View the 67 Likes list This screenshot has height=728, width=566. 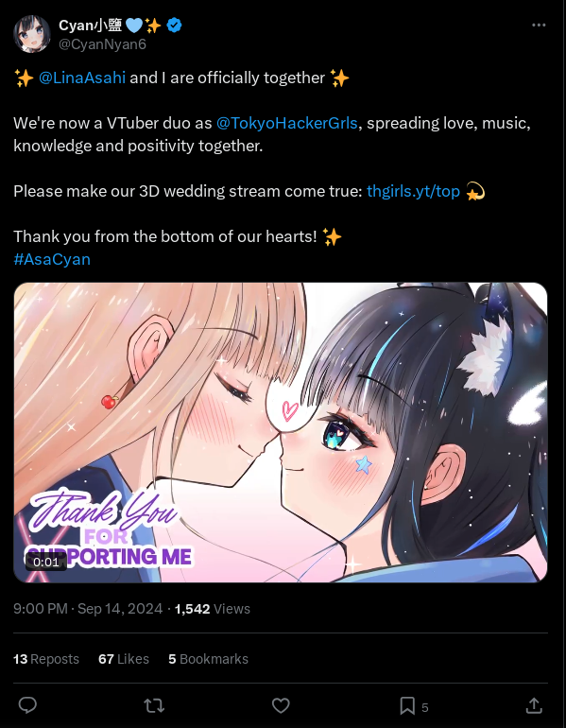(124, 659)
